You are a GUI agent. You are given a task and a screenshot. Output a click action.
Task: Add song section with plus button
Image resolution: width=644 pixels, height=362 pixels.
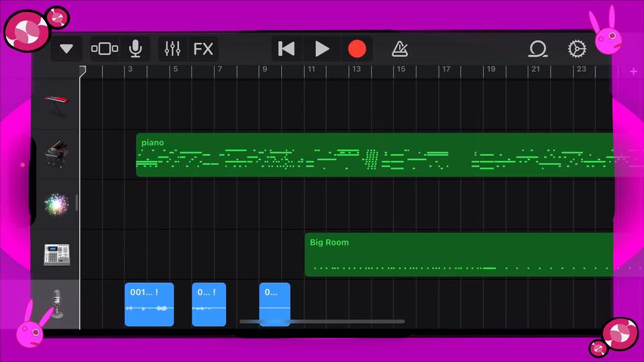(x=633, y=72)
